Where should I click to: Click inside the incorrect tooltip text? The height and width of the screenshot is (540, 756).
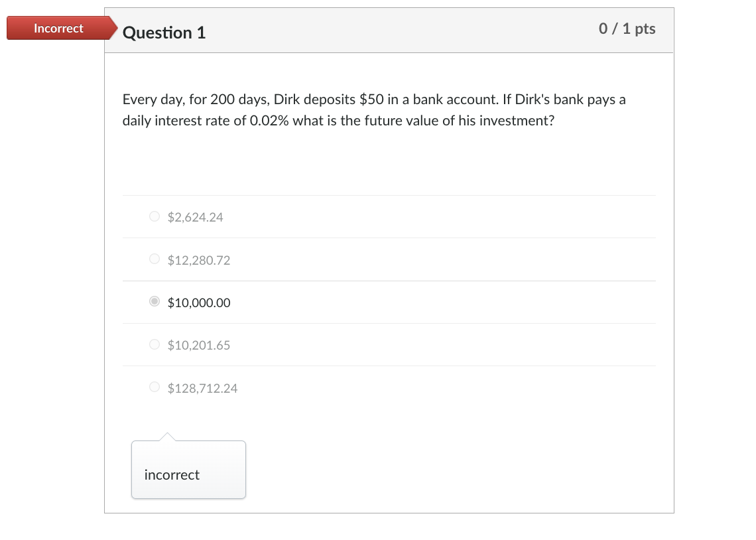point(172,474)
